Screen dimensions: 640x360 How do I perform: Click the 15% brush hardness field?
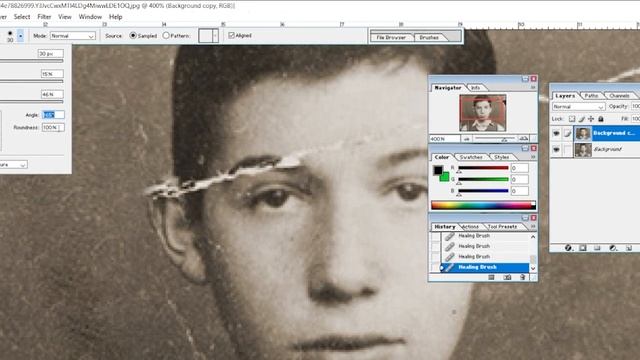pos(52,74)
